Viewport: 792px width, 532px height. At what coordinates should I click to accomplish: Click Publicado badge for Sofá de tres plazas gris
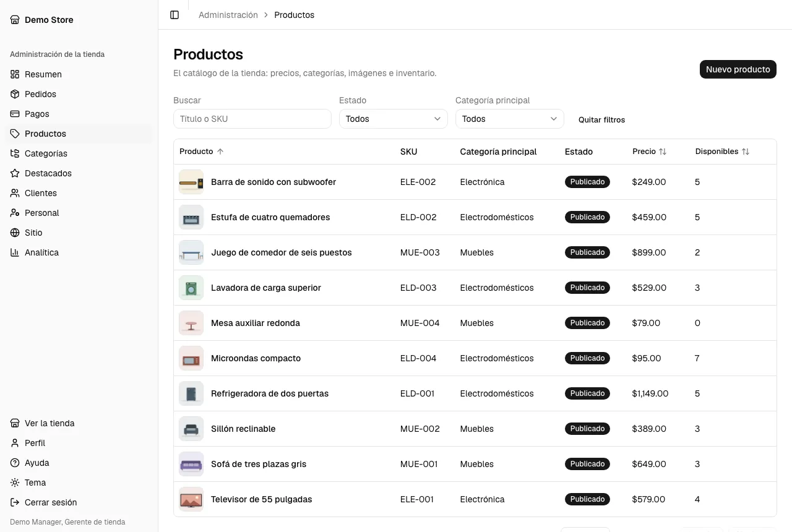[x=587, y=464]
